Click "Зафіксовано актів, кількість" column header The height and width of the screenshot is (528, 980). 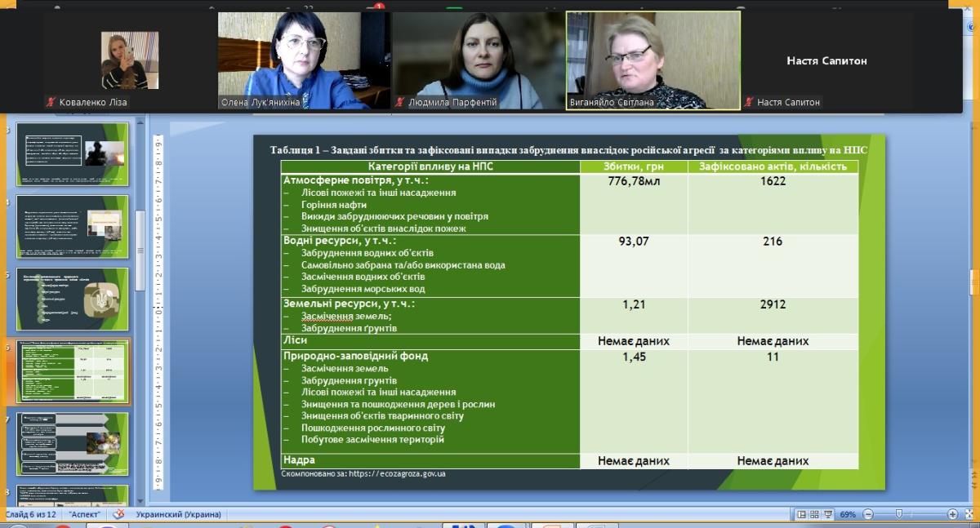point(773,166)
